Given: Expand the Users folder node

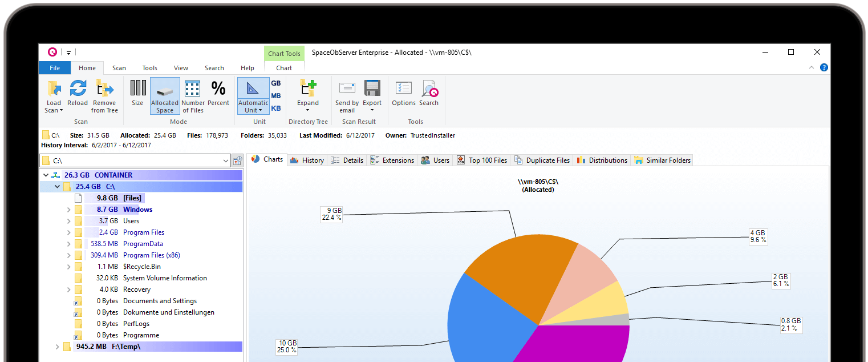Looking at the screenshot, I should [68, 221].
